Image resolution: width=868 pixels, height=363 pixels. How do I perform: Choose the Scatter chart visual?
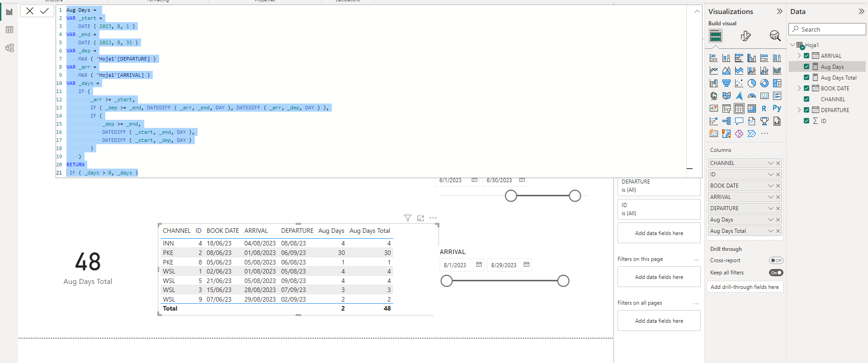tap(739, 83)
